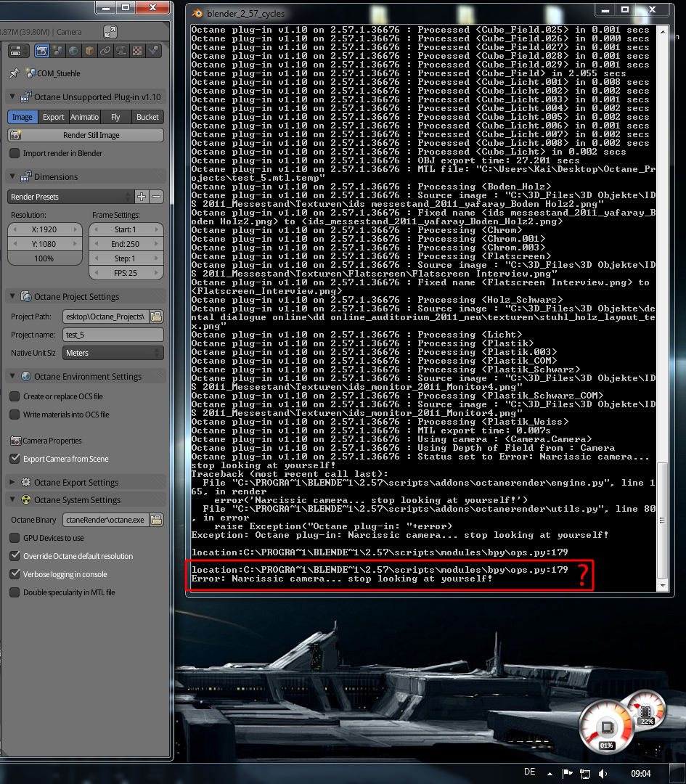Image resolution: width=686 pixels, height=784 pixels.
Task: Switch to the Bucket tab
Action: [147, 117]
